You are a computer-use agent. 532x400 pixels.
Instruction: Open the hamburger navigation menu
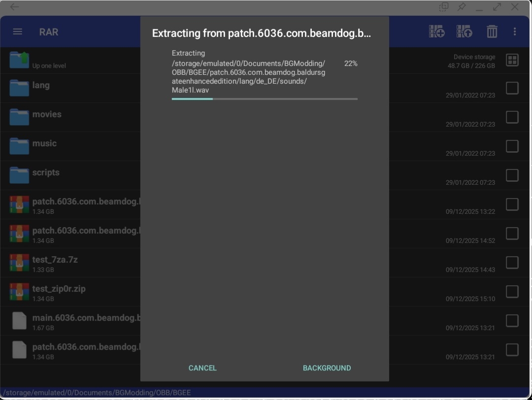click(18, 32)
